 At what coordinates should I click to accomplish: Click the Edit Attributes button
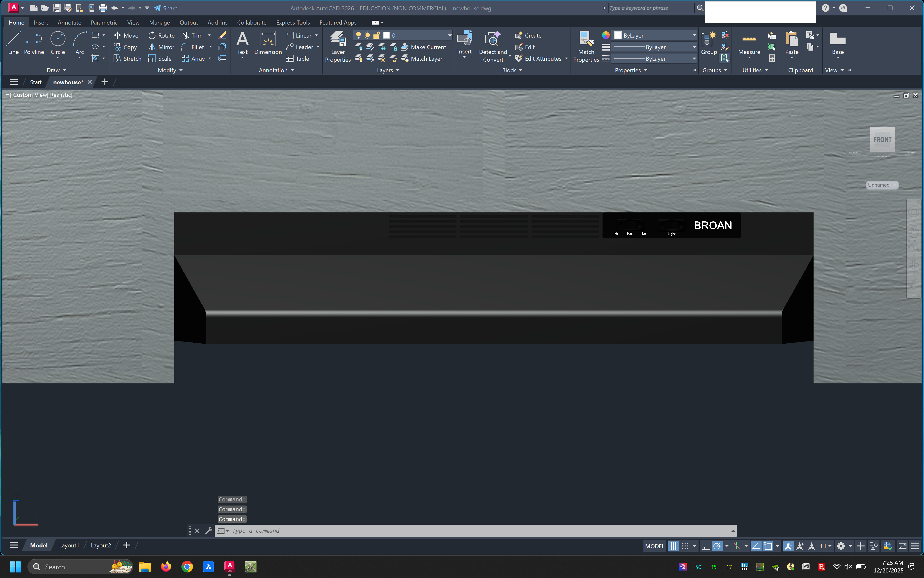538,59
